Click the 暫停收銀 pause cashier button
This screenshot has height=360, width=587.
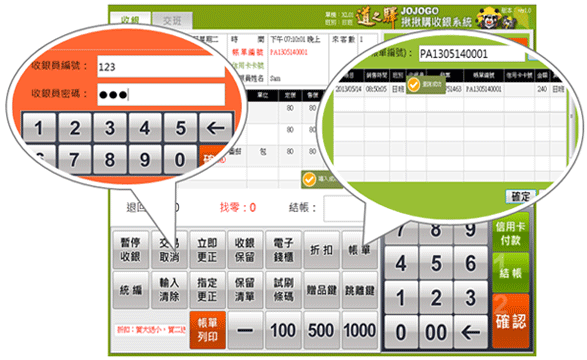pos(130,250)
